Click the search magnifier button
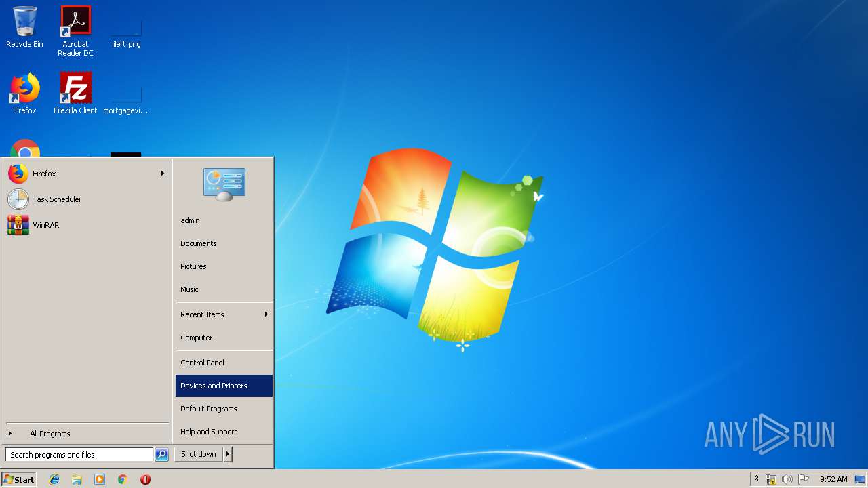 [161, 455]
